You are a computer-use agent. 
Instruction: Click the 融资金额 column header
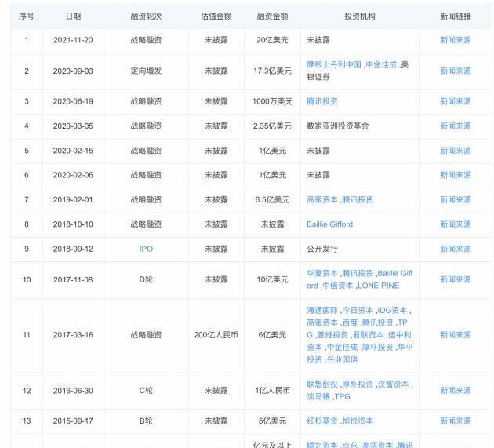[x=273, y=16]
